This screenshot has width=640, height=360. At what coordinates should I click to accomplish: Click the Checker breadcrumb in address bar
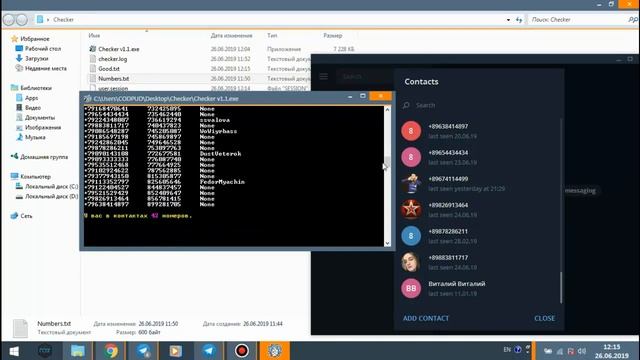[x=64, y=20]
